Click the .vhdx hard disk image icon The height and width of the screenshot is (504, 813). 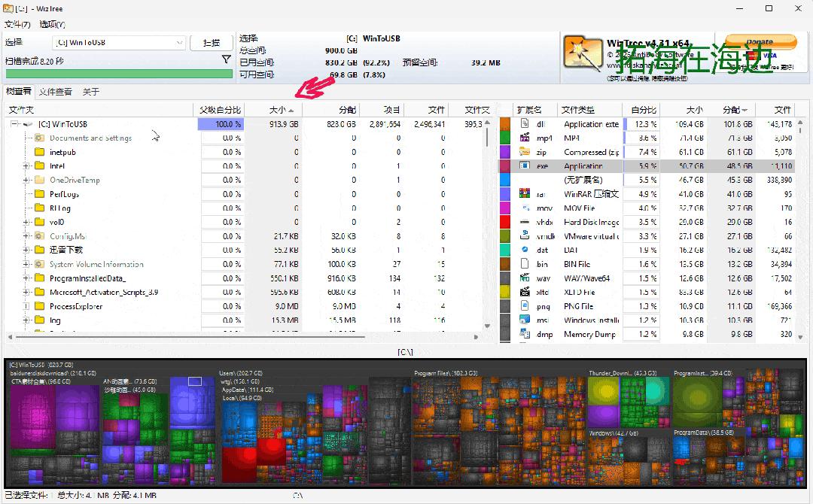[525, 221]
